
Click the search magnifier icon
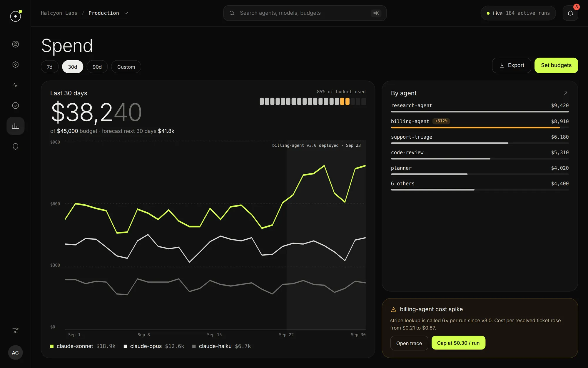pos(232,13)
